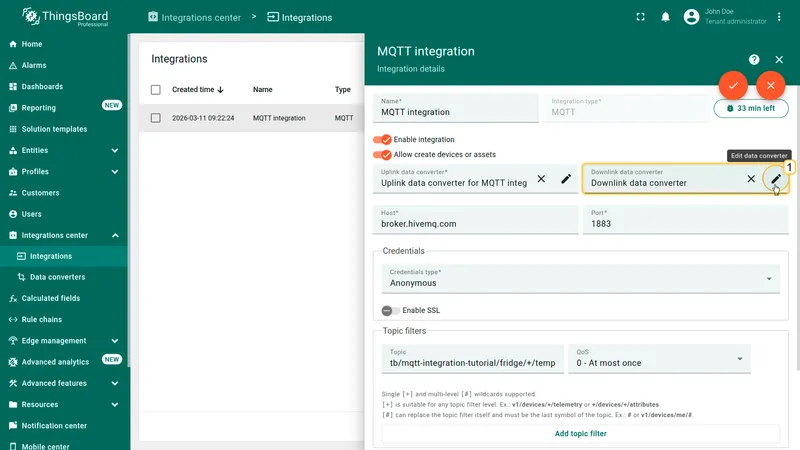Image resolution: width=800 pixels, height=450 pixels.
Task: Click the Name input field
Action: click(456, 108)
